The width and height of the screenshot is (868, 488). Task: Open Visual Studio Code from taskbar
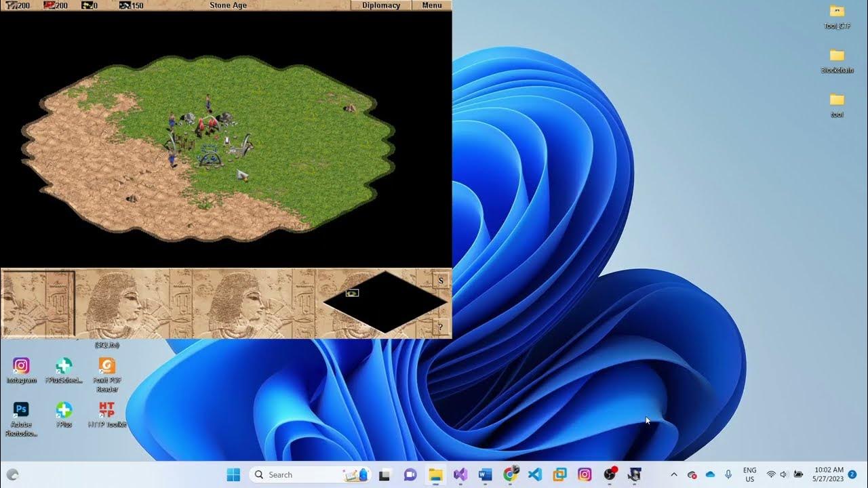click(x=535, y=474)
